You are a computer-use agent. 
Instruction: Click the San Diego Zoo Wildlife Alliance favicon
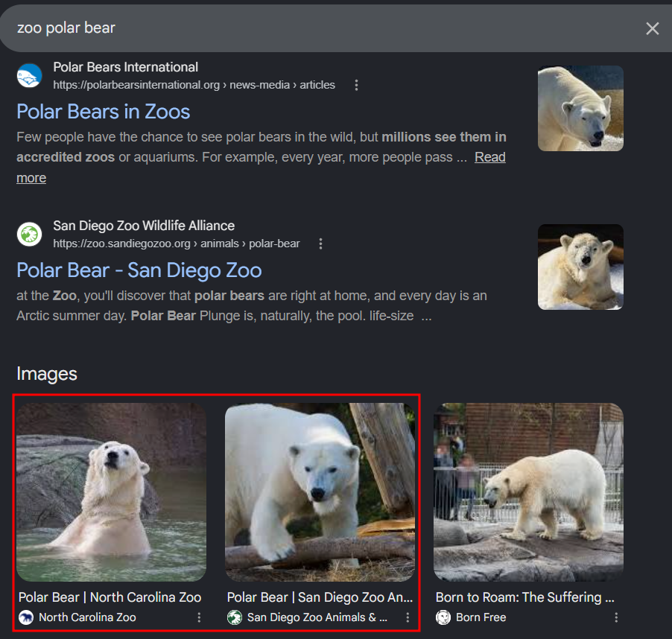pos(29,234)
